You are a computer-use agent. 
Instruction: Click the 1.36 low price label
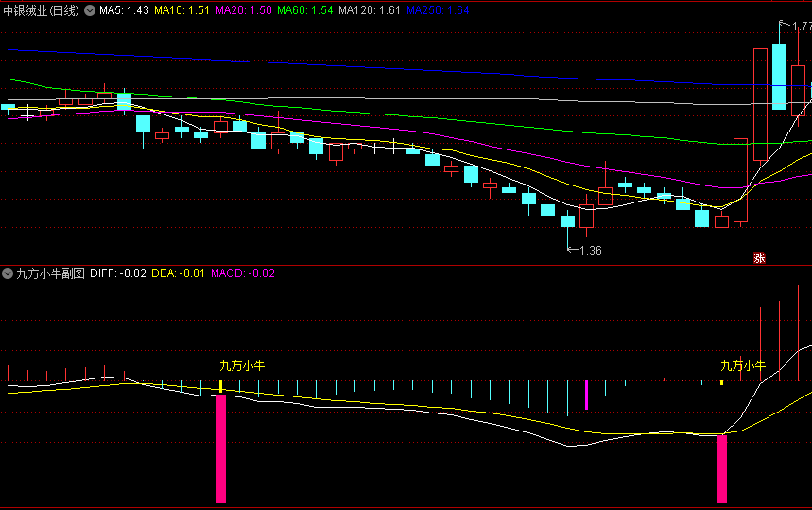tap(591, 251)
